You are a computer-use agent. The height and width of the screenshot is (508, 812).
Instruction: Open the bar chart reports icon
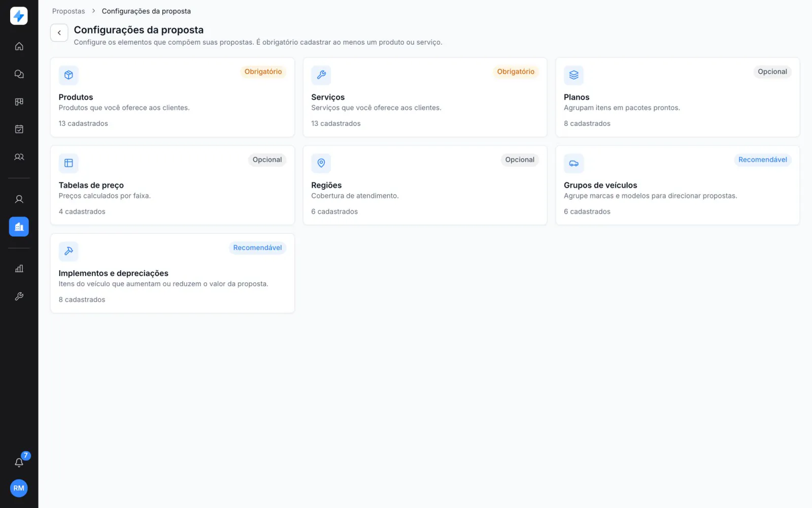pos(19,269)
